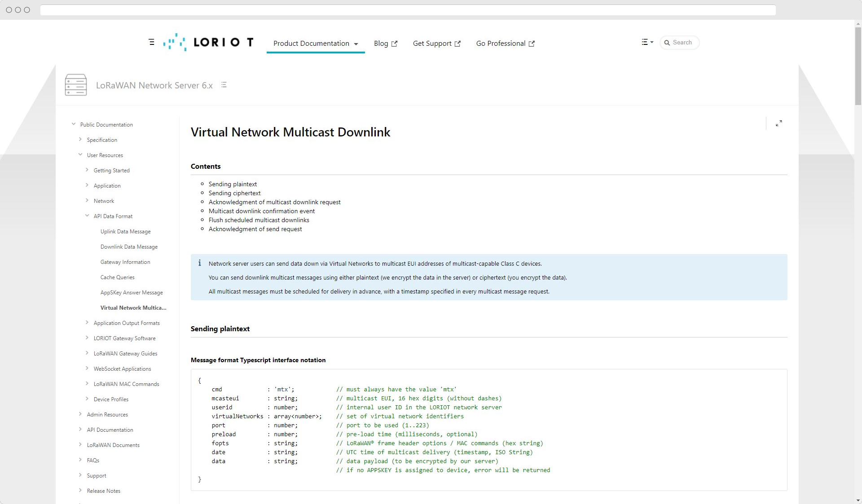Viewport: 862px width, 504px height.
Task: Open the list view dropdown icon beside Search
Action: 647,42
